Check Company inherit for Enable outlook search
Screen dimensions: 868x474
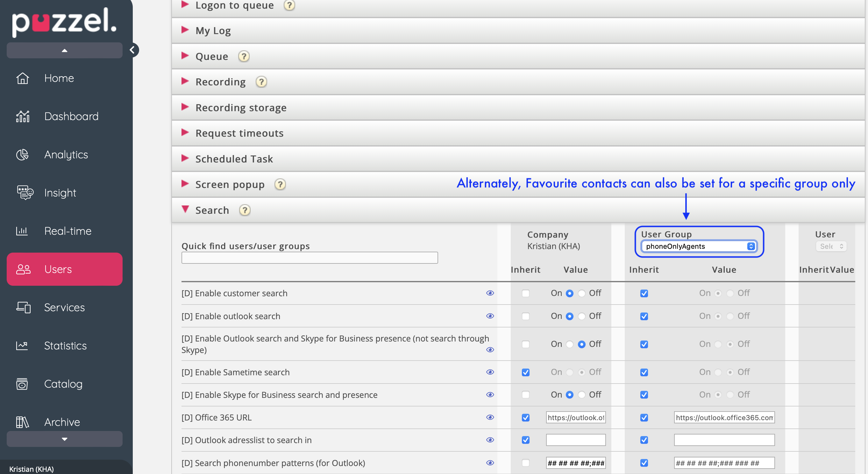525,316
